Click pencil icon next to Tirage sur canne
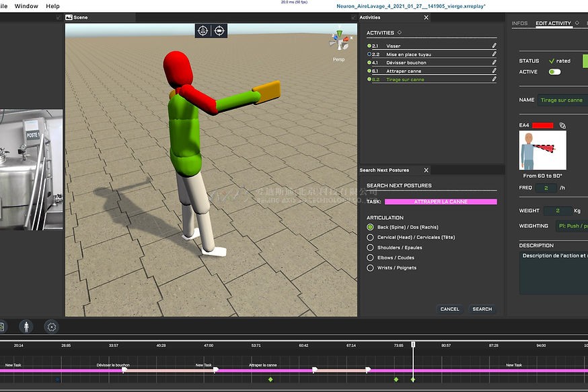Viewport: 588px width, 392px height. (x=494, y=79)
